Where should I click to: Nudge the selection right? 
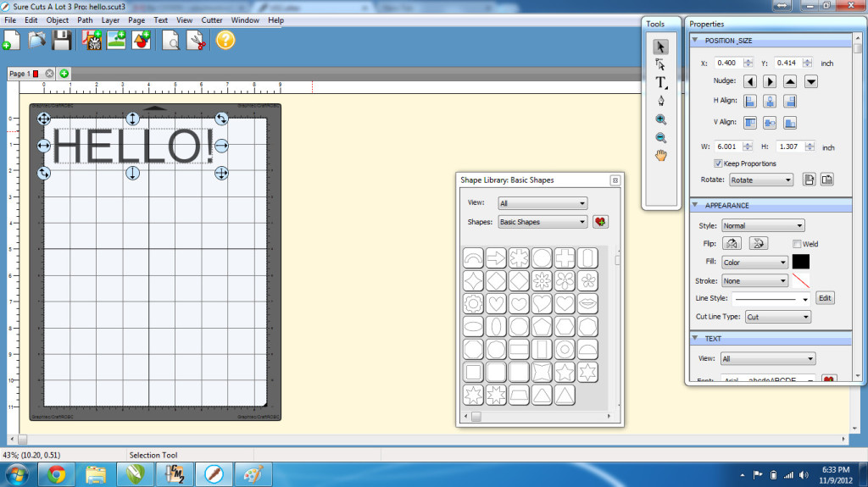point(770,82)
